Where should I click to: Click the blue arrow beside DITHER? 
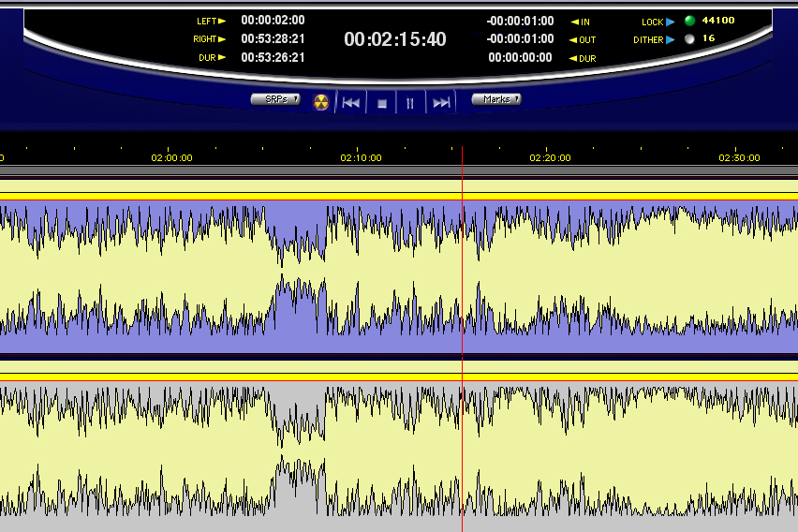(x=671, y=39)
